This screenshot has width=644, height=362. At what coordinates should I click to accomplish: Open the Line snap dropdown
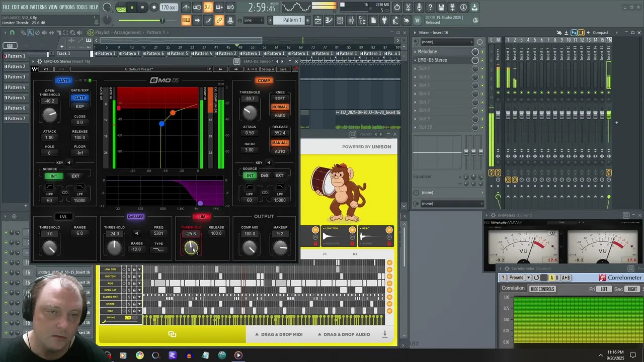coord(254,20)
